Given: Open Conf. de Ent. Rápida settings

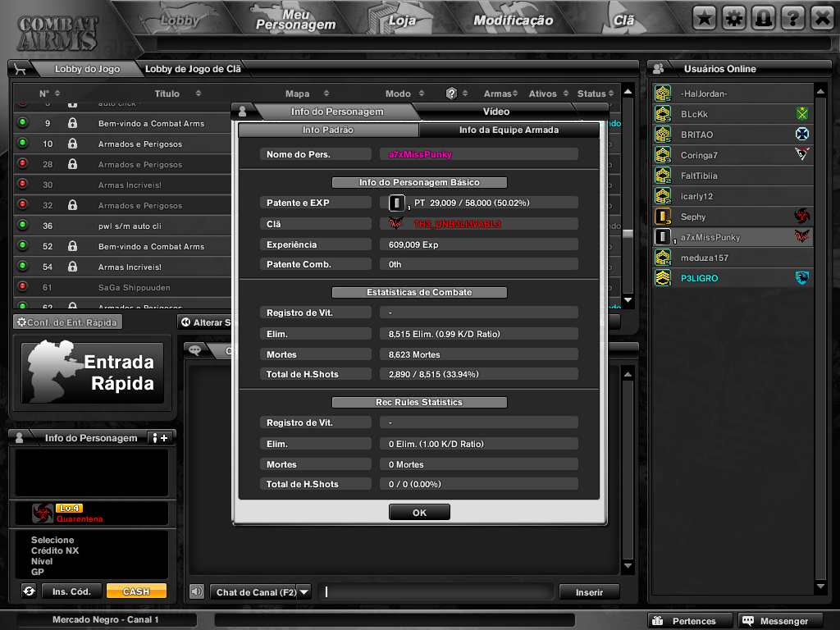Looking at the screenshot, I should click(67, 322).
